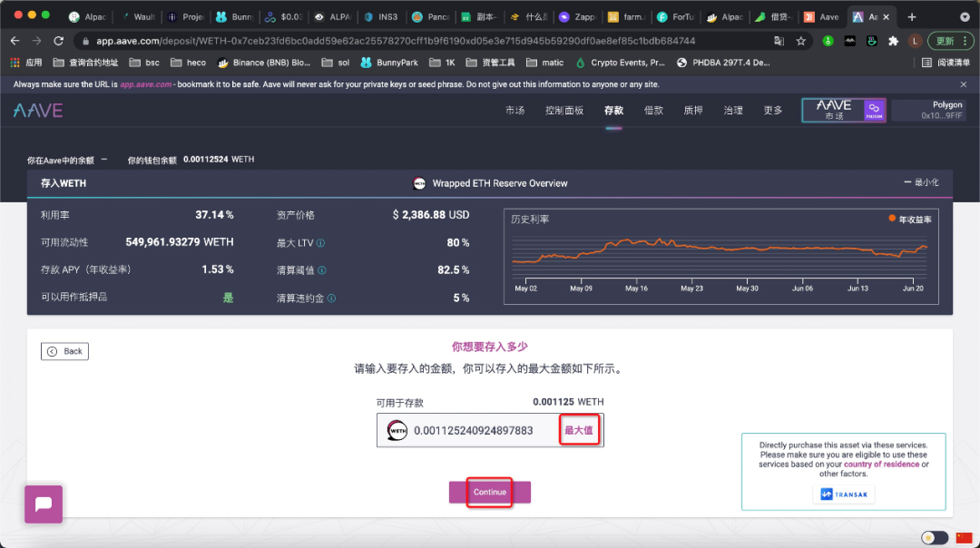The image size is (980, 548).
Task: Toggle the 年收益率 legend on the history chart
Action: tap(913, 218)
